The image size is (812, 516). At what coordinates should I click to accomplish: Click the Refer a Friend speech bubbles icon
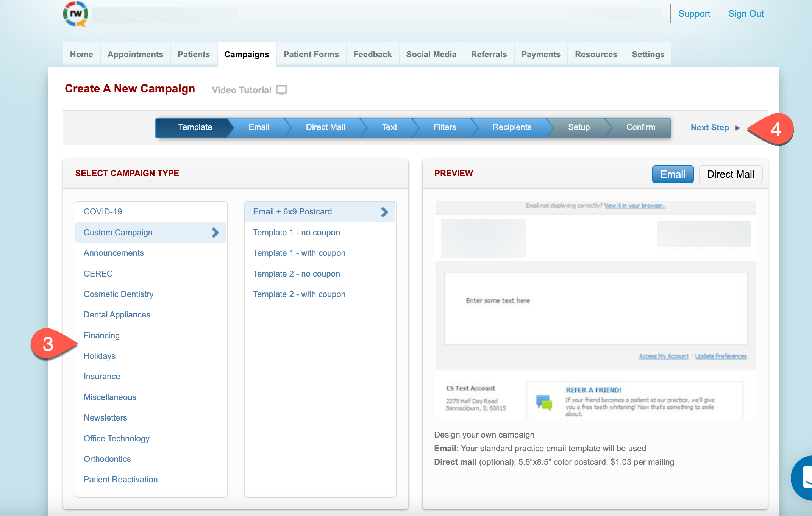[544, 402]
